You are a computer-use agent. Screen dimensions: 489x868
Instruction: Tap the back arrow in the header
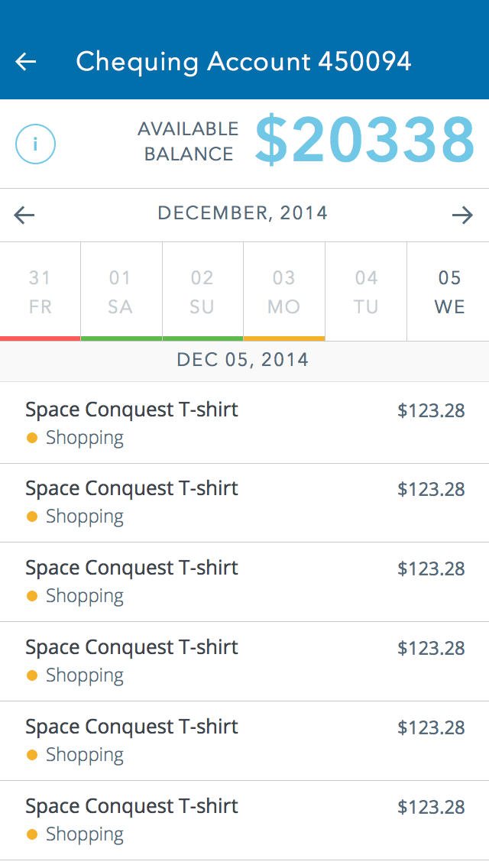[26, 62]
